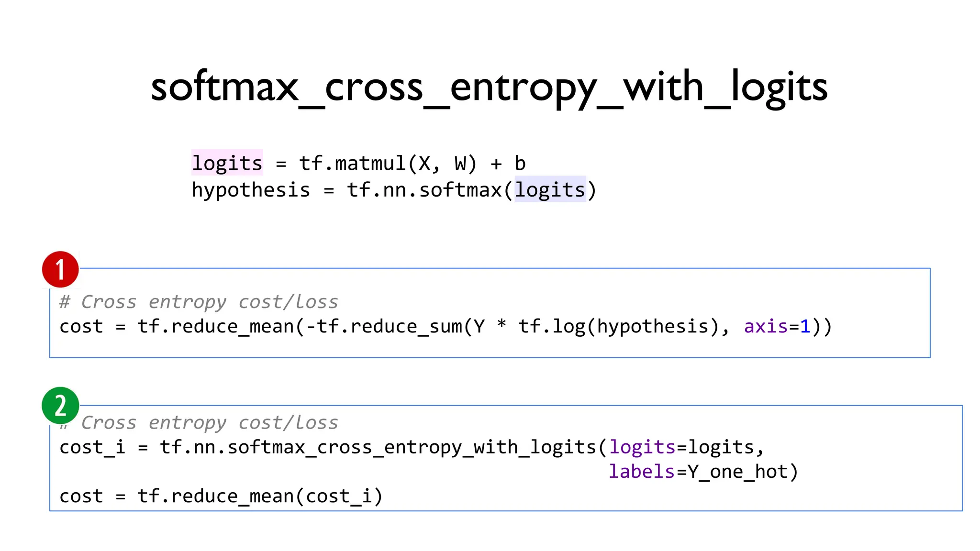Click tf.reduce_sum in the first box
This screenshot has height=551, width=980.
coord(390,327)
